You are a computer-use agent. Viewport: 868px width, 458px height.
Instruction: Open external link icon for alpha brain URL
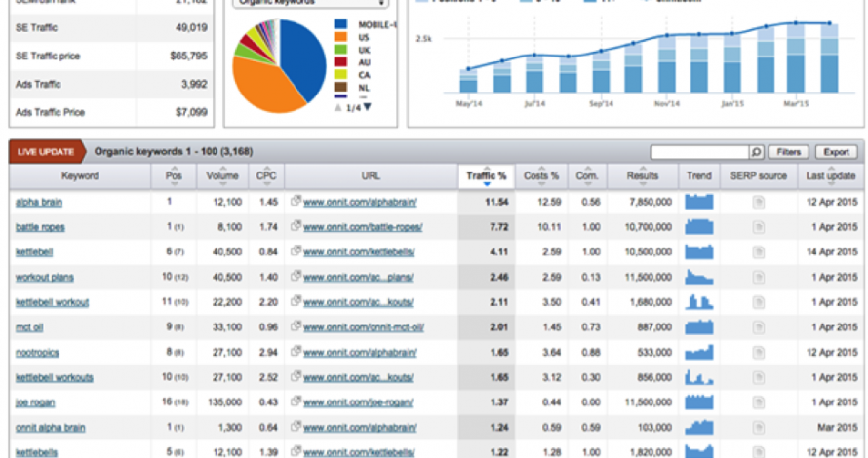click(296, 201)
